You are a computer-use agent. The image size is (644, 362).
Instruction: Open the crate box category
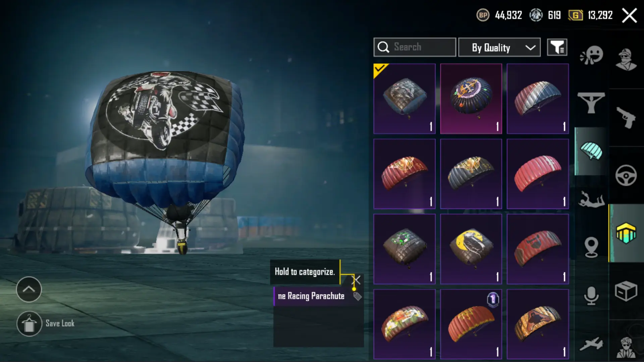point(626,291)
